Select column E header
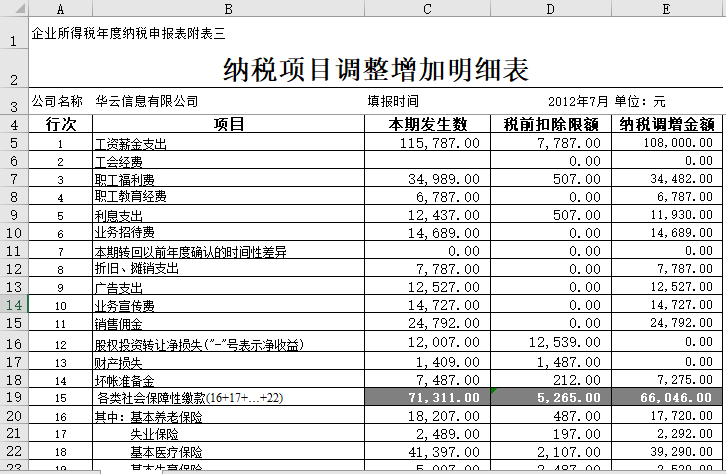Screen dimensions: 726x474 point(666,8)
